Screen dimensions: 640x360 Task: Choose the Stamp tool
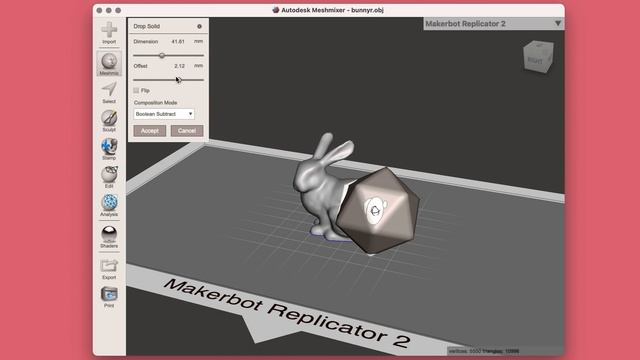pos(109,149)
